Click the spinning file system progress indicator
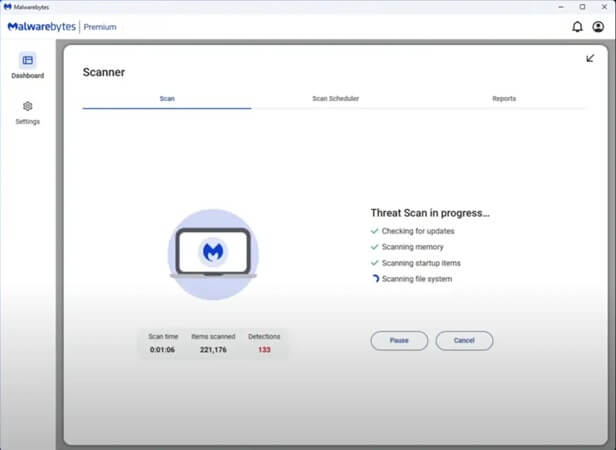The image size is (616, 450). (375, 279)
